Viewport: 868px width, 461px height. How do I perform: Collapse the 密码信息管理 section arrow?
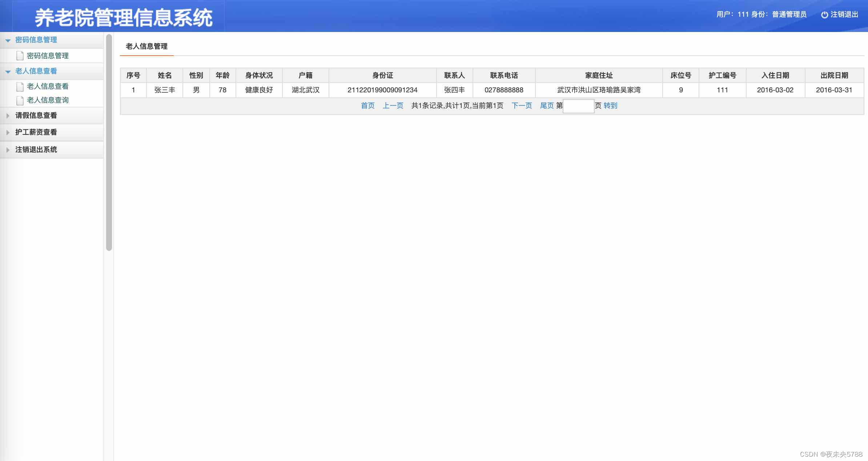[x=8, y=41]
